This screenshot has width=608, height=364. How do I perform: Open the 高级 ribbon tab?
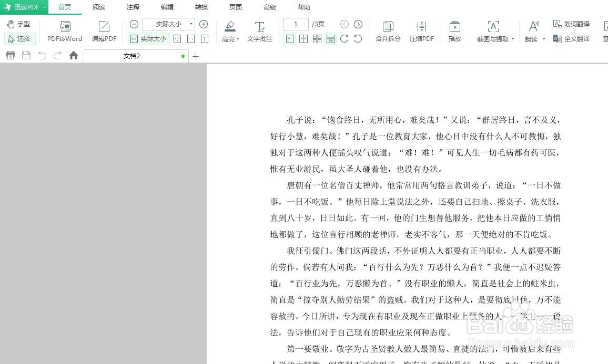[x=269, y=7]
